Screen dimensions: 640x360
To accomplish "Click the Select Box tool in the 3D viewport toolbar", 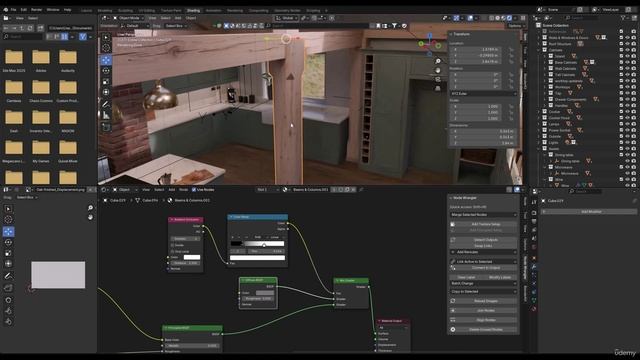I will [x=106, y=37].
